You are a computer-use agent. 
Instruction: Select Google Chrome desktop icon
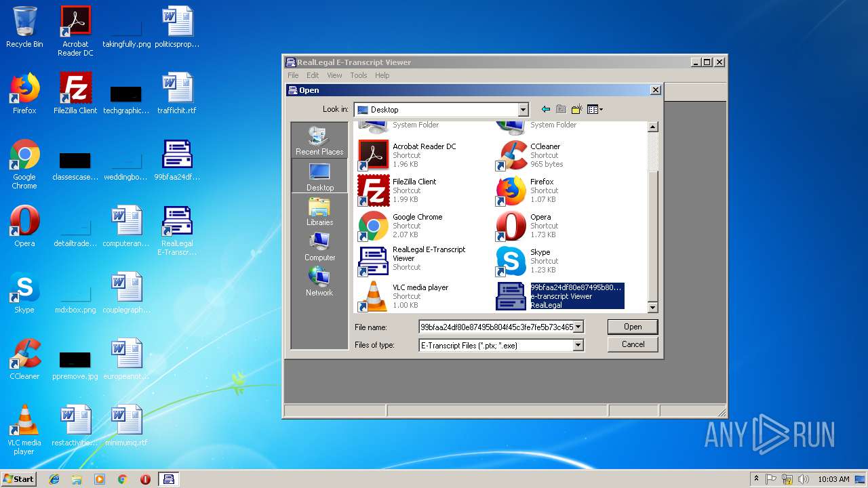[24, 164]
